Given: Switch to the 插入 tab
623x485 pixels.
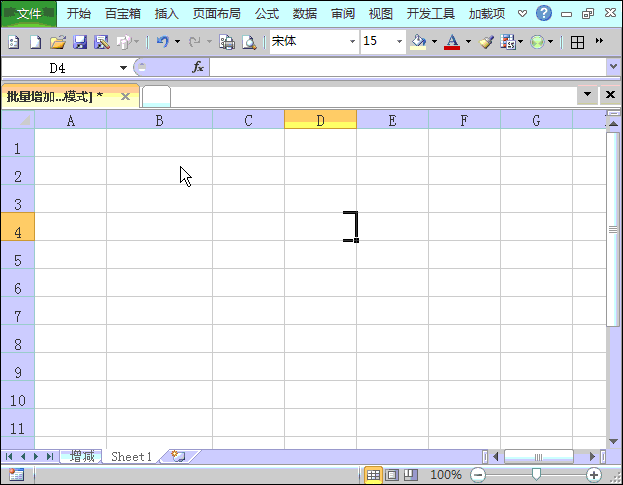Looking at the screenshot, I should [x=166, y=14].
